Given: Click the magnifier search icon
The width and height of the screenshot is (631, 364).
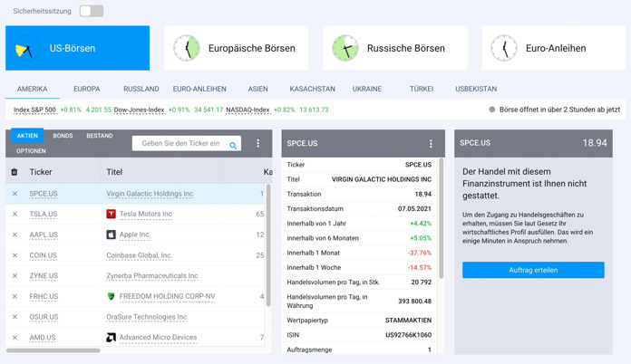Looking at the screenshot, I should [233, 146].
